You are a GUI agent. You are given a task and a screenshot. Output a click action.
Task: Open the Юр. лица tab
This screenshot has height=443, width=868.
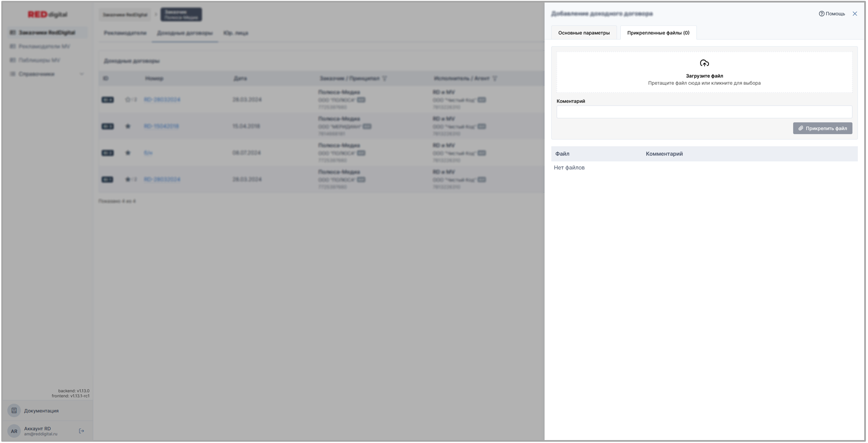point(235,33)
